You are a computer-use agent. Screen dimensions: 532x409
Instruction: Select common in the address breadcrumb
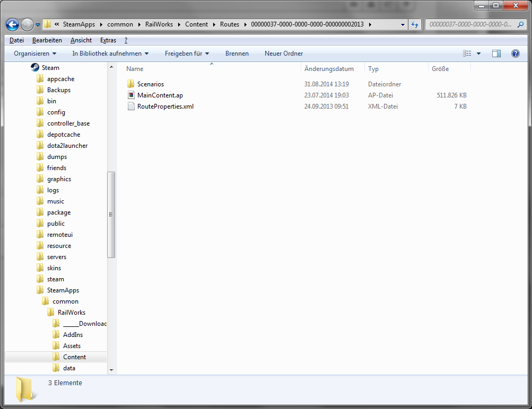tap(120, 24)
